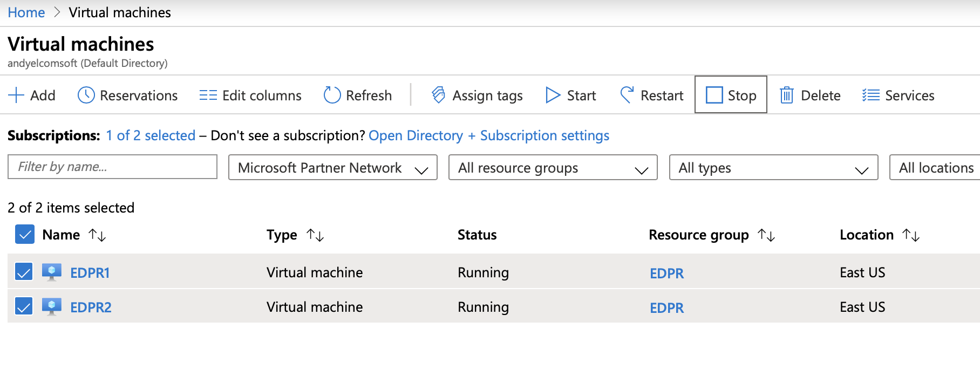This screenshot has width=980, height=383.
Task: Click East US in EDPR1 row
Action: (862, 272)
